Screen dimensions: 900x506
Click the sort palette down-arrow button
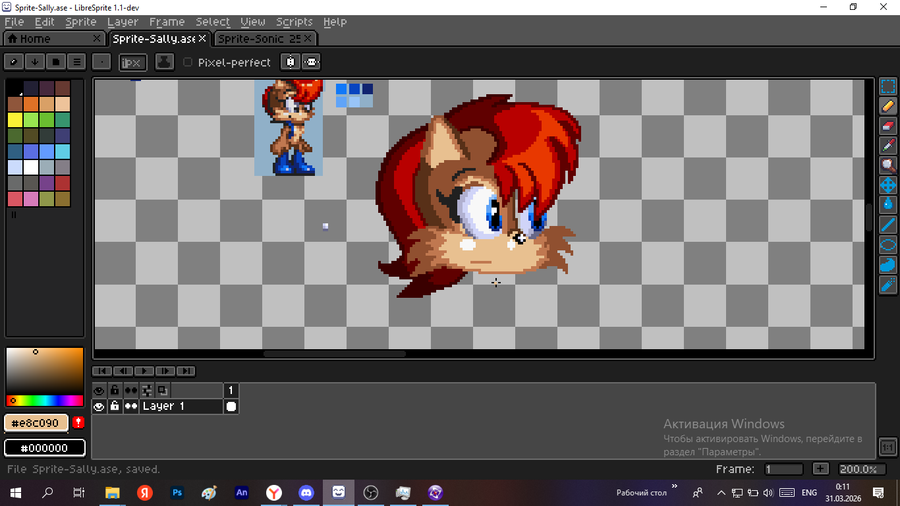34,61
